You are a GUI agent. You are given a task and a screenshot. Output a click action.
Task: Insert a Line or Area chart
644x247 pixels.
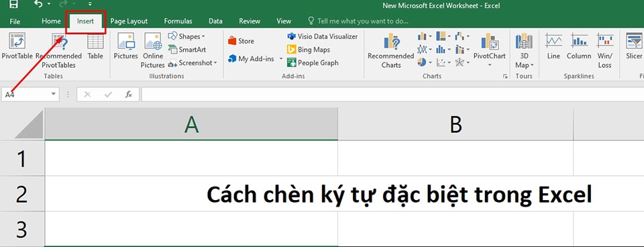pyautogui.click(x=425, y=50)
